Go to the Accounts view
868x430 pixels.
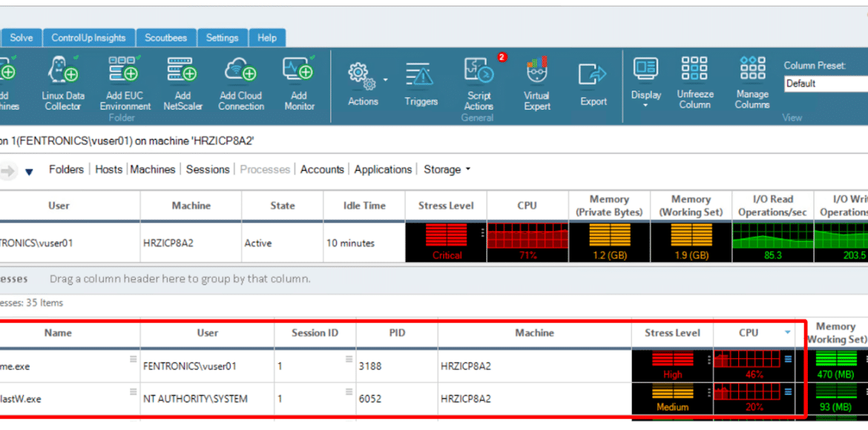[x=322, y=169]
